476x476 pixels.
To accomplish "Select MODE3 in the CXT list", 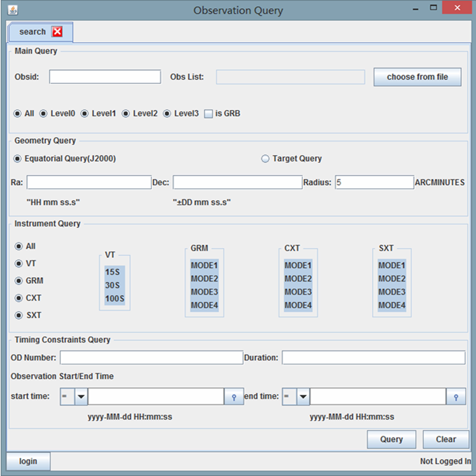I will tap(298, 292).
